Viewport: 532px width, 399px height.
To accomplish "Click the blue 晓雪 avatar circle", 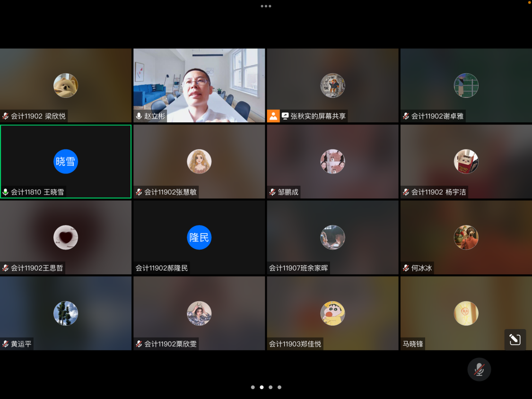I will (x=66, y=161).
